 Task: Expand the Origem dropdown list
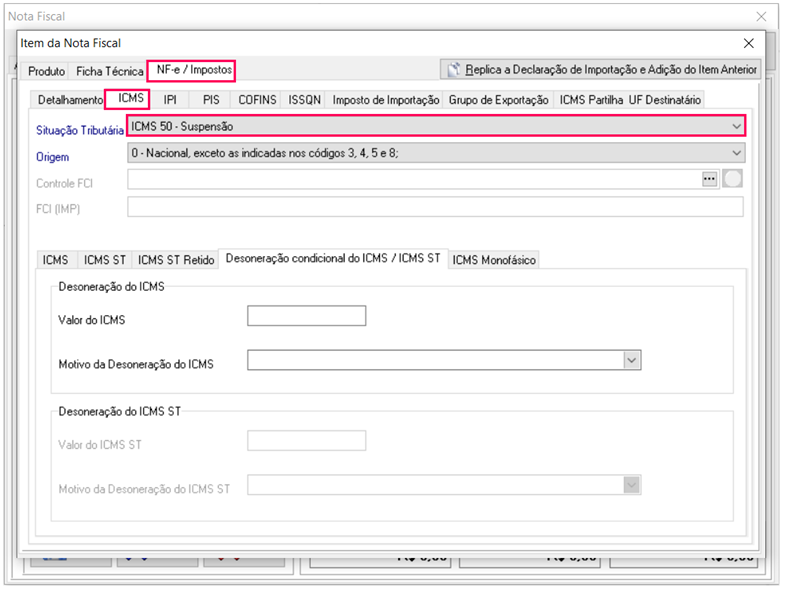point(736,153)
